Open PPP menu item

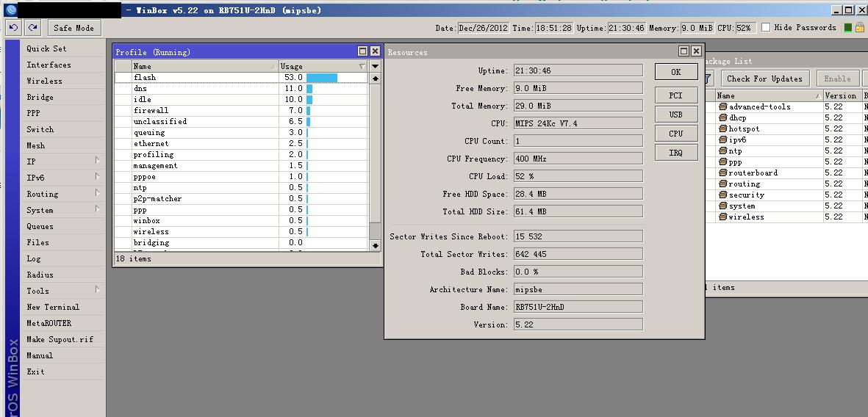tap(33, 113)
